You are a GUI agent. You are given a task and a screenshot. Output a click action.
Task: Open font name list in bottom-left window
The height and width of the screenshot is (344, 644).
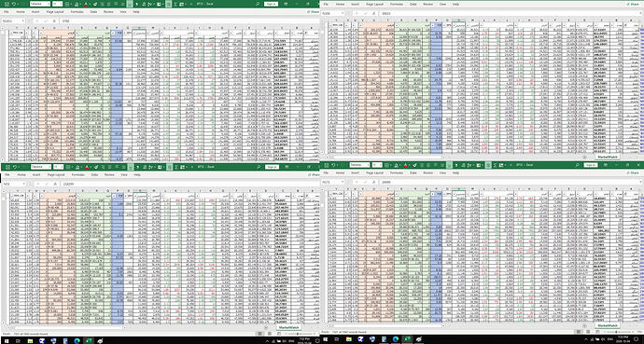click(49, 167)
